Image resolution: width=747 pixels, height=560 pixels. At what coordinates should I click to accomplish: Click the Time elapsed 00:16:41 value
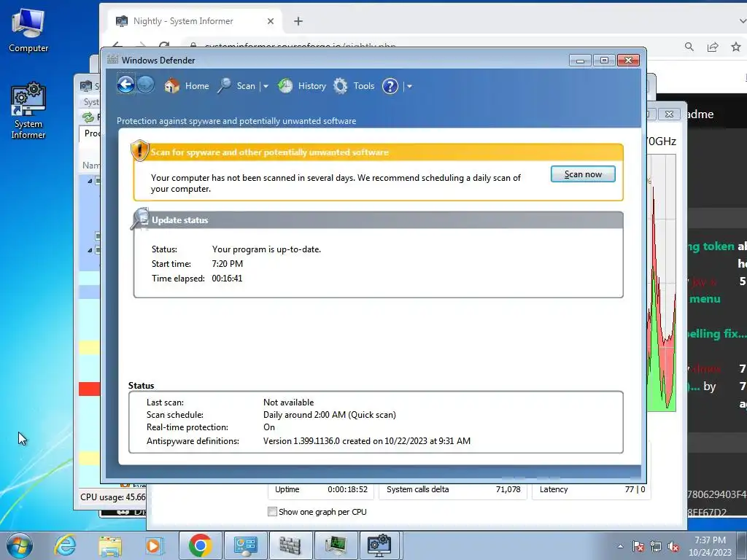[x=228, y=278]
